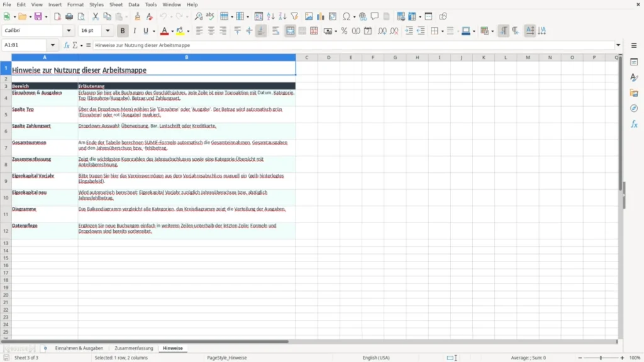Open the sidebar Navigator compass icon
Image resolution: width=644 pixels, height=362 pixels.
tap(634, 109)
